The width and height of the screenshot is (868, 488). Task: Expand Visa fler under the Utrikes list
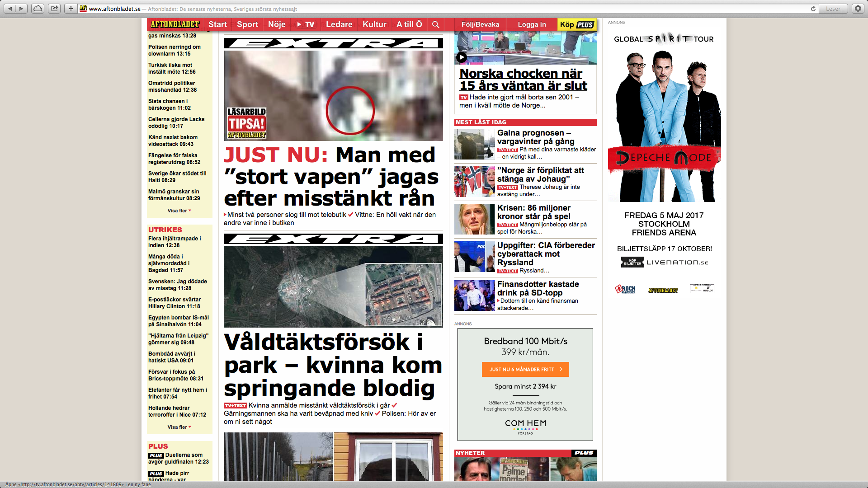tap(179, 427)
